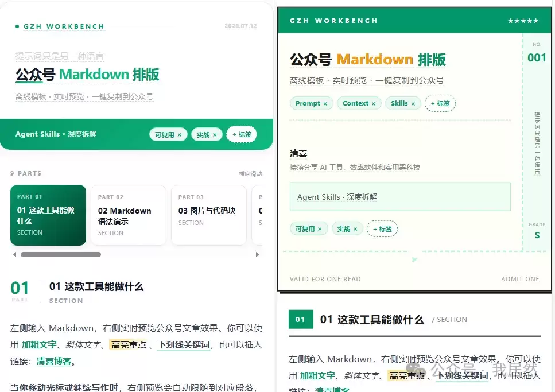This screenshot has height=392, width=555.
Task: Add a tag beside the Skills chip
Action: (x=440, y=103)
